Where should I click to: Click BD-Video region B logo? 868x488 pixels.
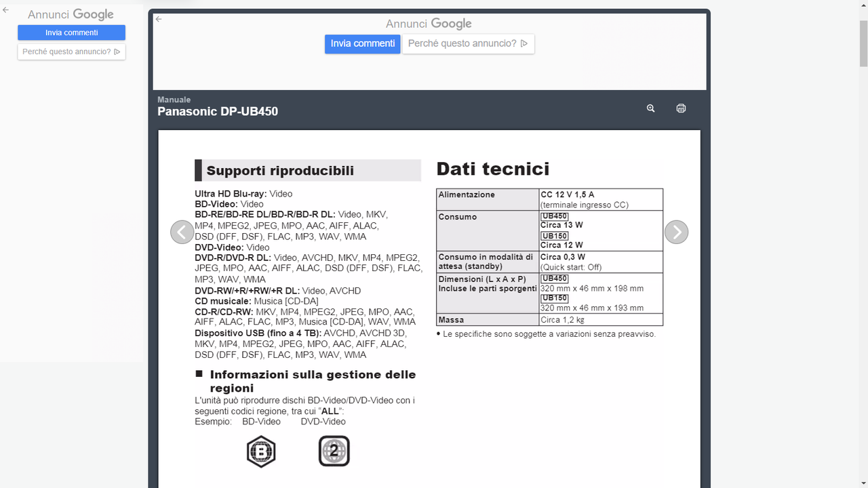point(261,451)
